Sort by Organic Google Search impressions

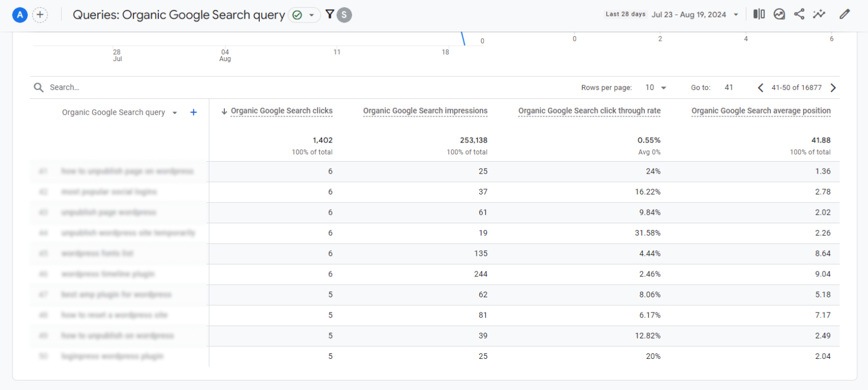pos(425,110)
